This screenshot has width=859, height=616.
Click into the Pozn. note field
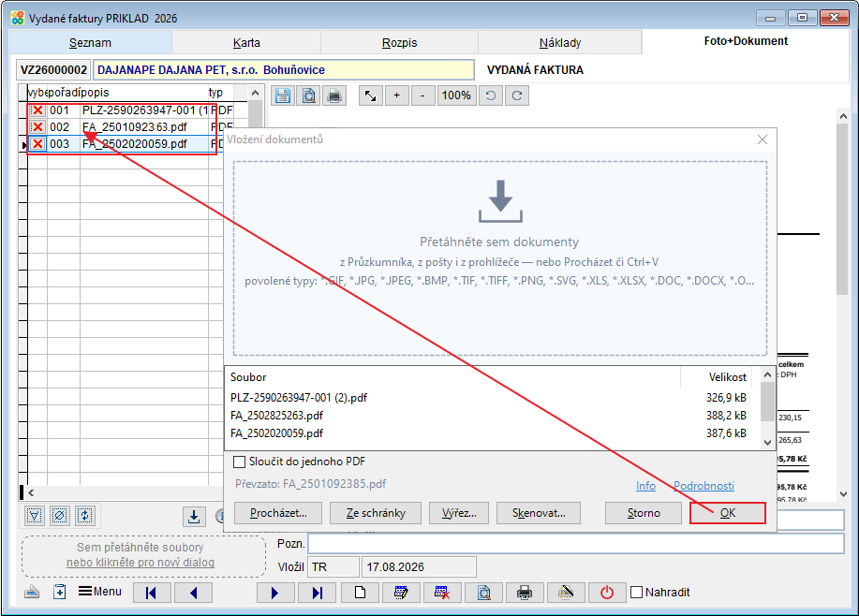[576, 544]
